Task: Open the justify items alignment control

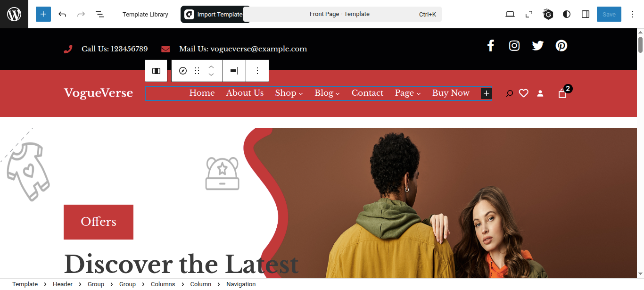Action: (234, 71)
